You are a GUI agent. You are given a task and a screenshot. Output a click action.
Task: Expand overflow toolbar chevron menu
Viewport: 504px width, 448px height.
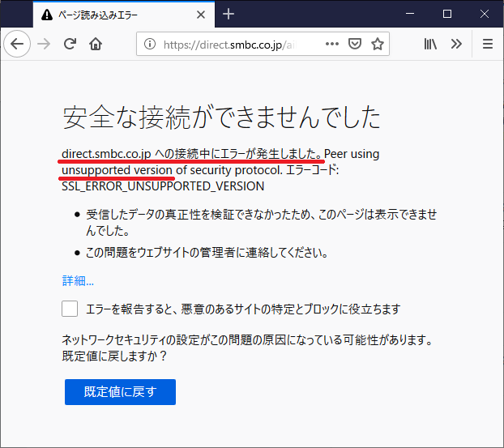click(x=456, y=44)
